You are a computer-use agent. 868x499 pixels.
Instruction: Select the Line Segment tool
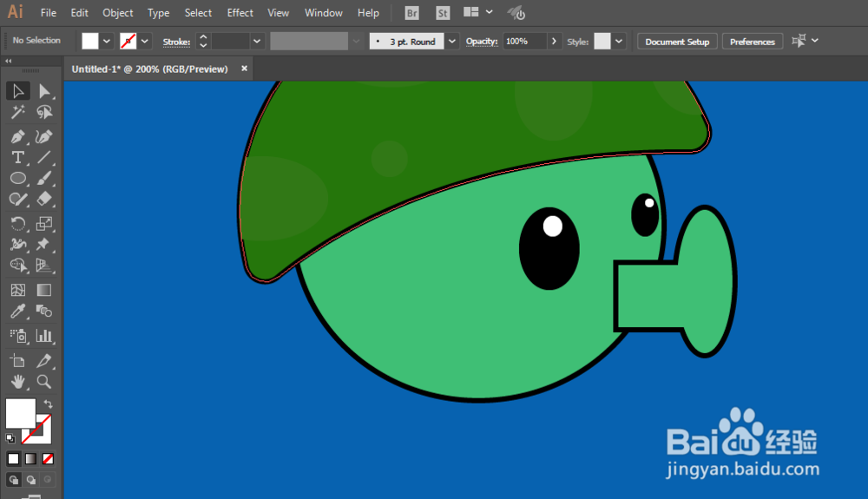[x=43, y=158]
